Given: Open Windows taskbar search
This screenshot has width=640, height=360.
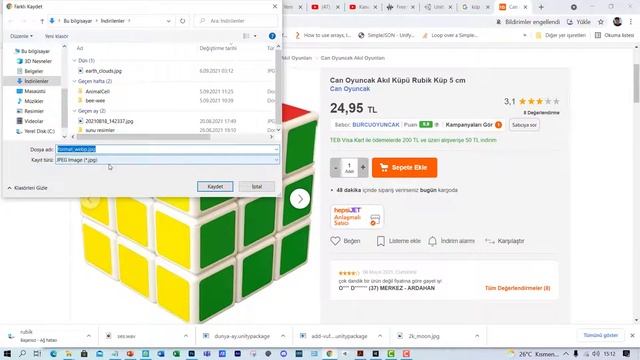Looking at the screenshot, I should (22, 353).
